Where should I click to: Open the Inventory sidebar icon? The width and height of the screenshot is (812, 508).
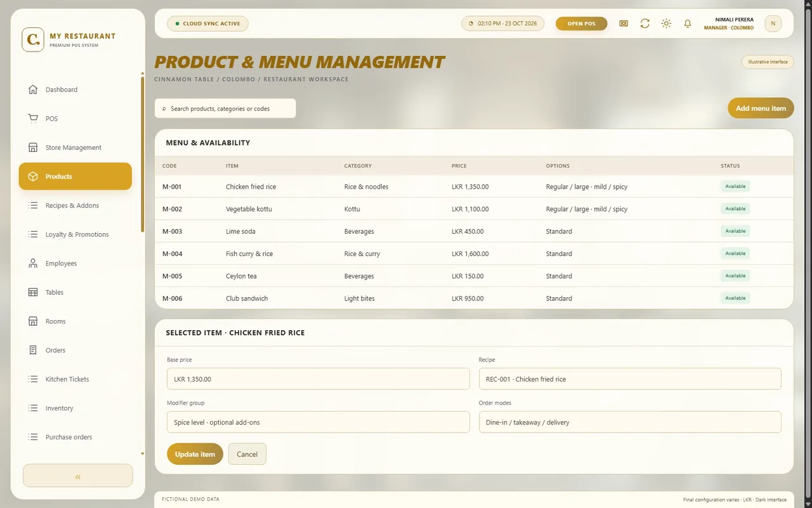pyautogui.click(x=33, y=408)
